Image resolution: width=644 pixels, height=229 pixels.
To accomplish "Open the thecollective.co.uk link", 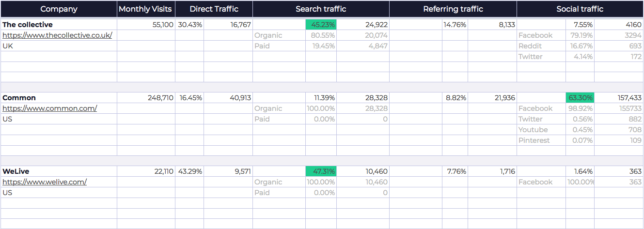I will click(57, 35).
